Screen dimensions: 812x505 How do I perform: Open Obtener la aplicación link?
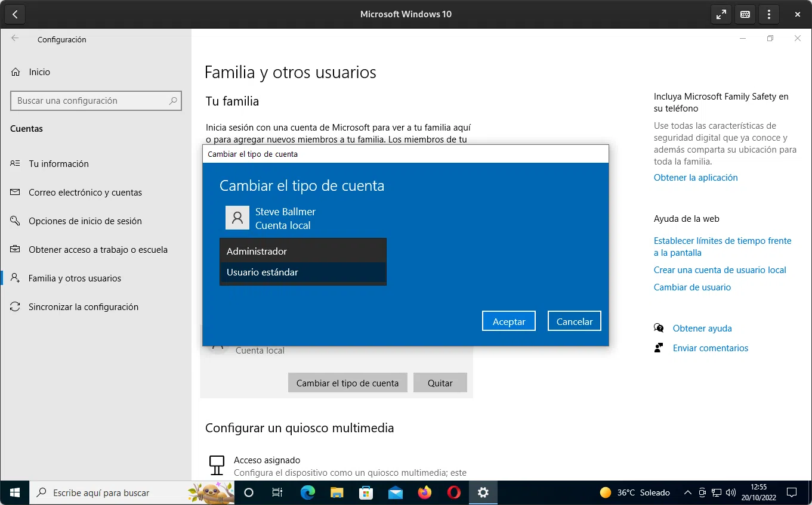click(696, 178)
